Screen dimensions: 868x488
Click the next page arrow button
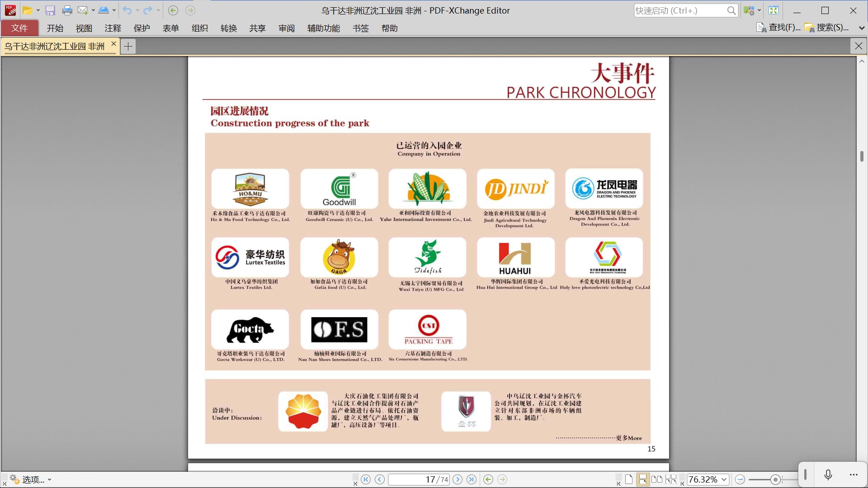(458, 479)
